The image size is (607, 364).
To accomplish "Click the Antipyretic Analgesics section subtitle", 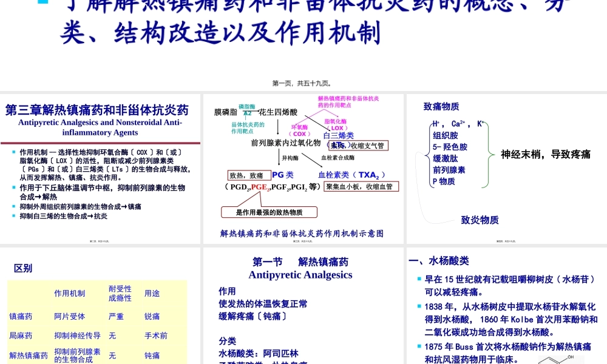I will pyautogui.click(x=300, y=275).
